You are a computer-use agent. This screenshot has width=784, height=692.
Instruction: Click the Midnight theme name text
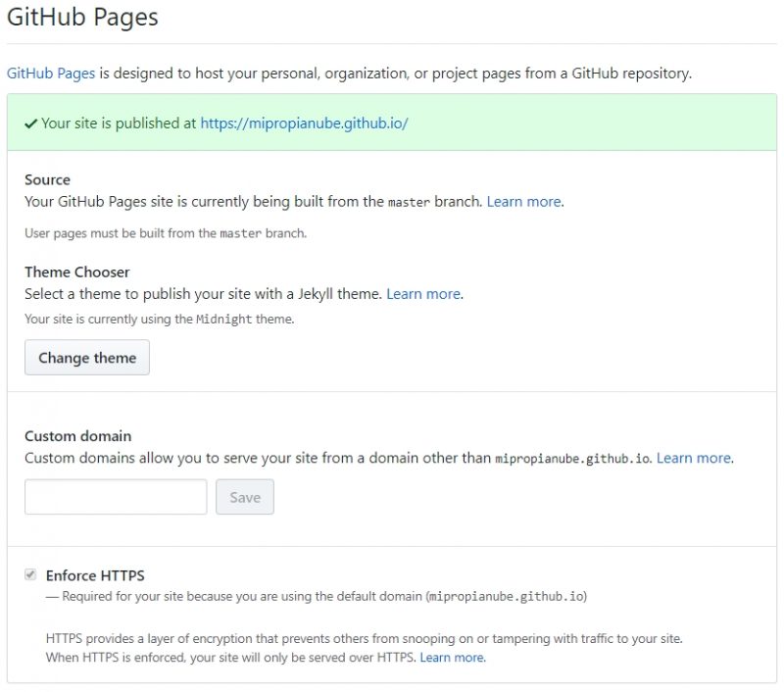(223, 319)
